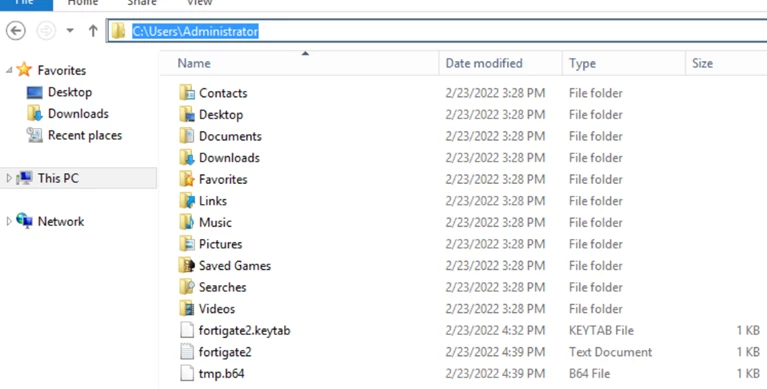Screen dimensions: 767x389
Task: Sort by the Name column header
Action: click(x=194, y=63)
